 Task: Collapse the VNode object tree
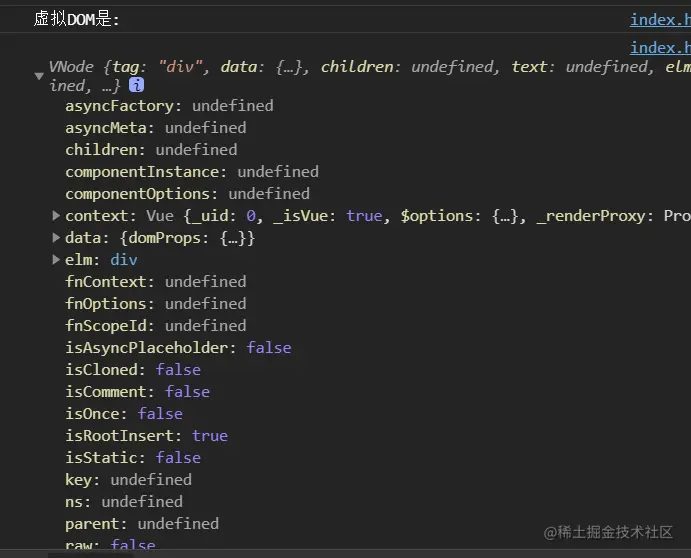coord(39,75)
